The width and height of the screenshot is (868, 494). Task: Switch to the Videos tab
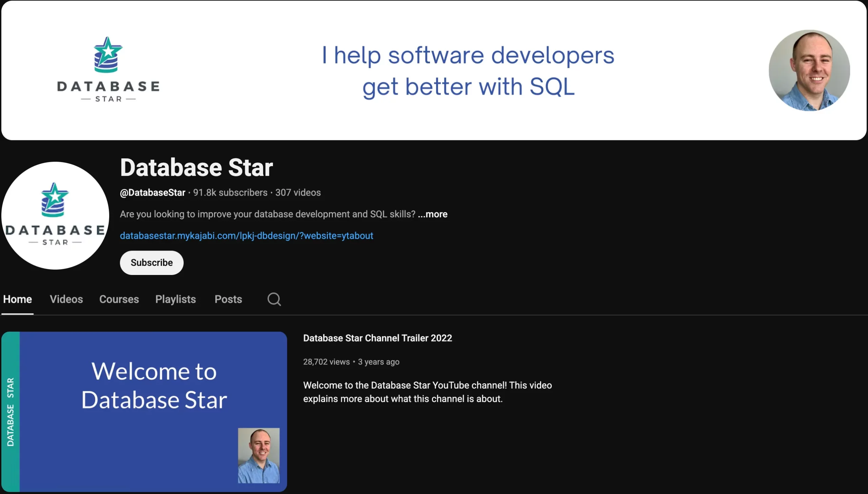(66, 299)
